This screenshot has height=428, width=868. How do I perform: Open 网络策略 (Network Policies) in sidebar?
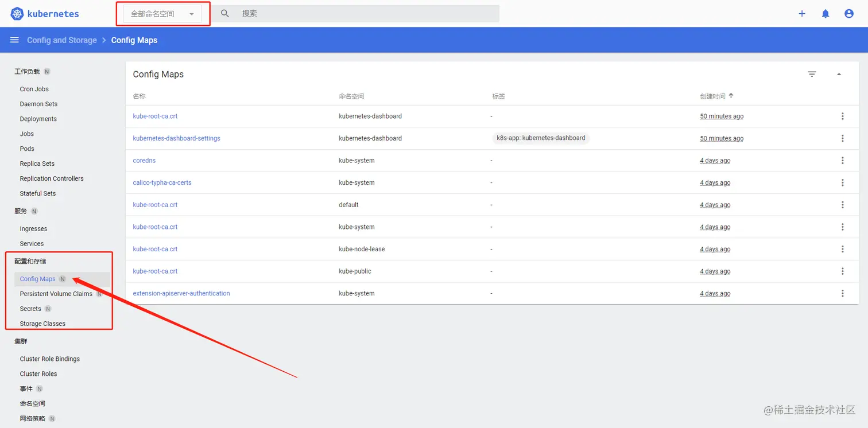click(33, 418)
